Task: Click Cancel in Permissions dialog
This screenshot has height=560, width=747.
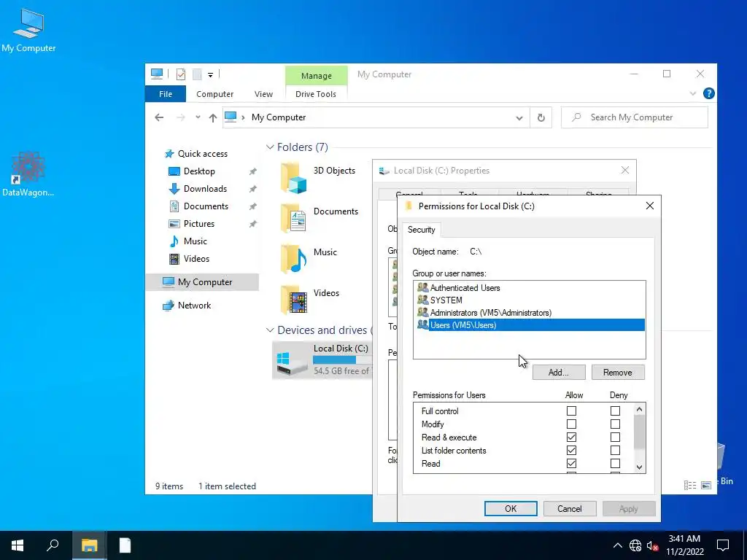Action: pyautogui.click(x=570, y=508)
